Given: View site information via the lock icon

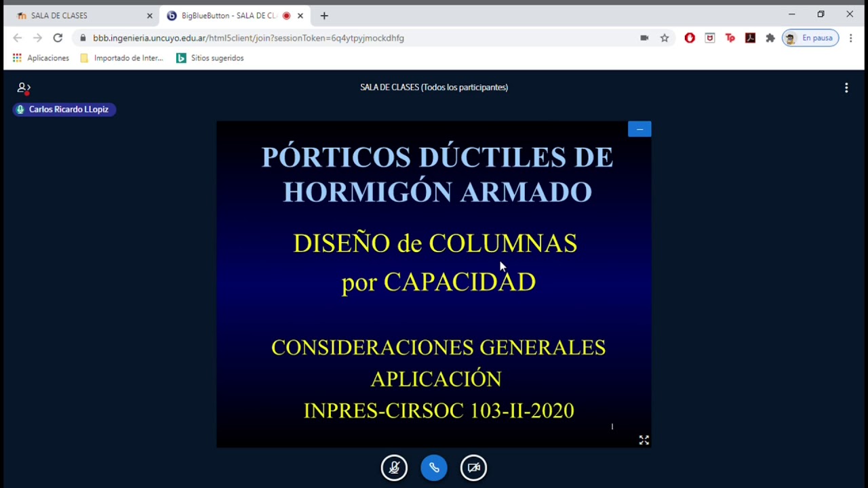Looking at the screenshot, I should pyautogui.click(x=83, y=38).
